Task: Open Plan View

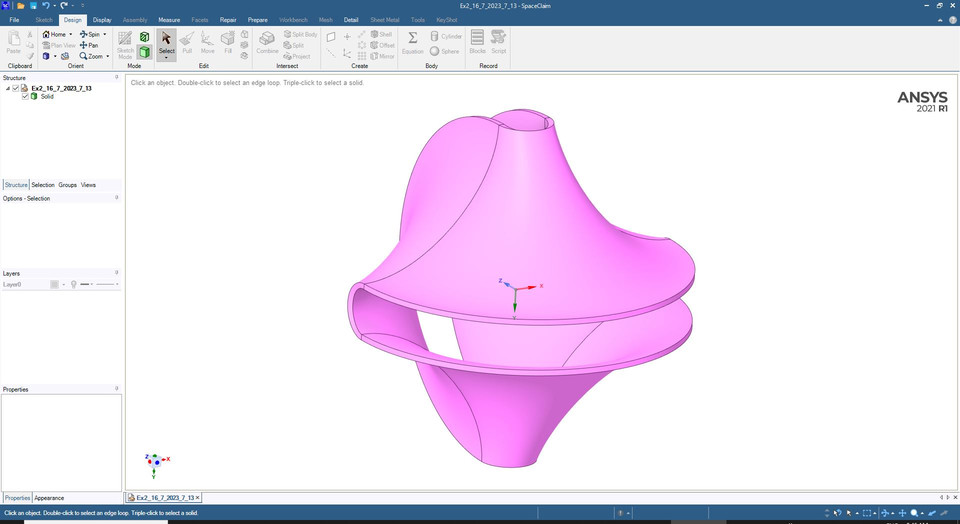Action: [59, 45]
